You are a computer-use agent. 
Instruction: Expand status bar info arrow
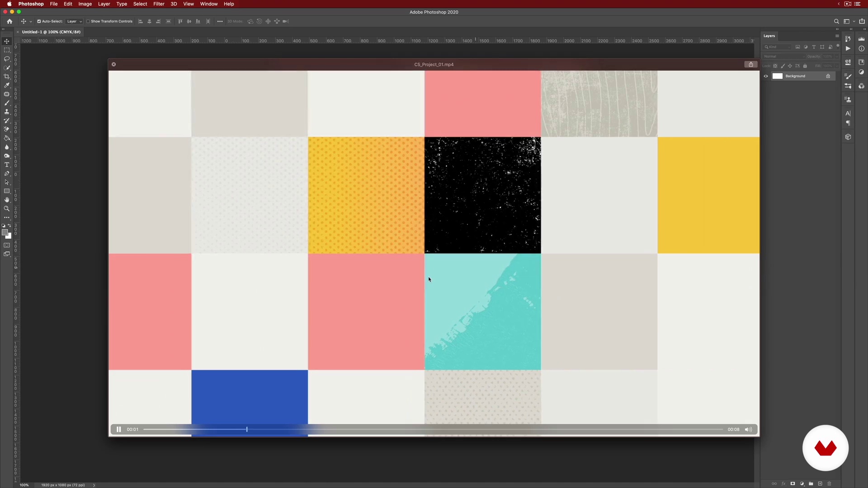[94, 485]
